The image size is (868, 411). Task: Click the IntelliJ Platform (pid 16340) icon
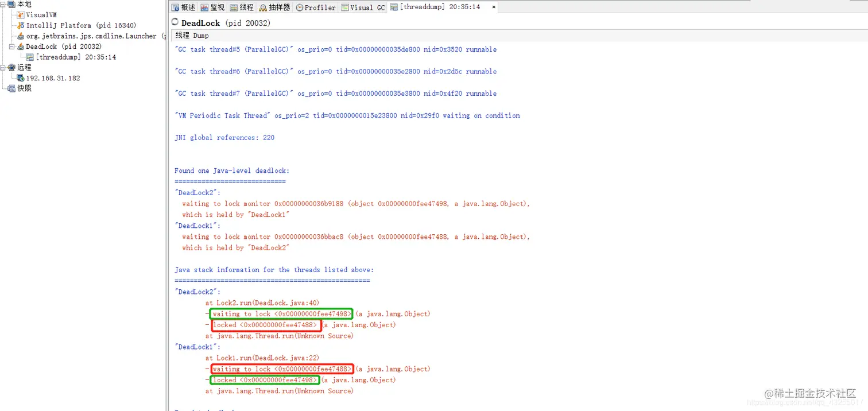point(21,25)
